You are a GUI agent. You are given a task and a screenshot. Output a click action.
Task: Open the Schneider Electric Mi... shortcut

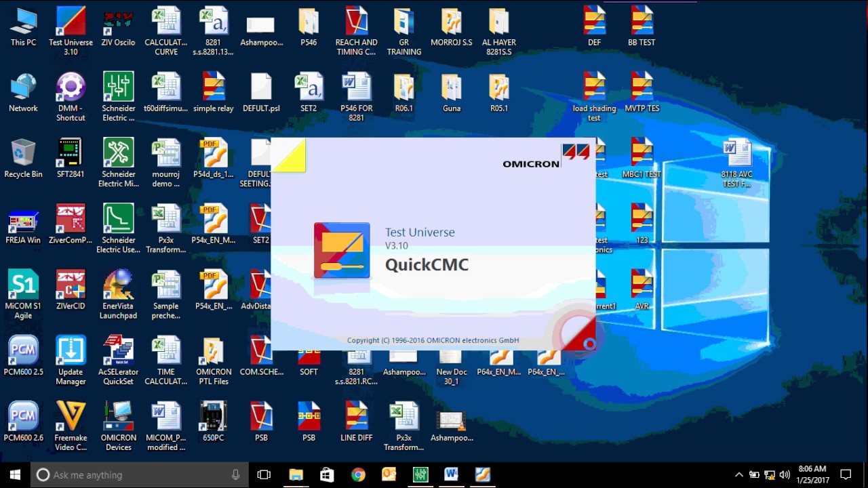118,163
